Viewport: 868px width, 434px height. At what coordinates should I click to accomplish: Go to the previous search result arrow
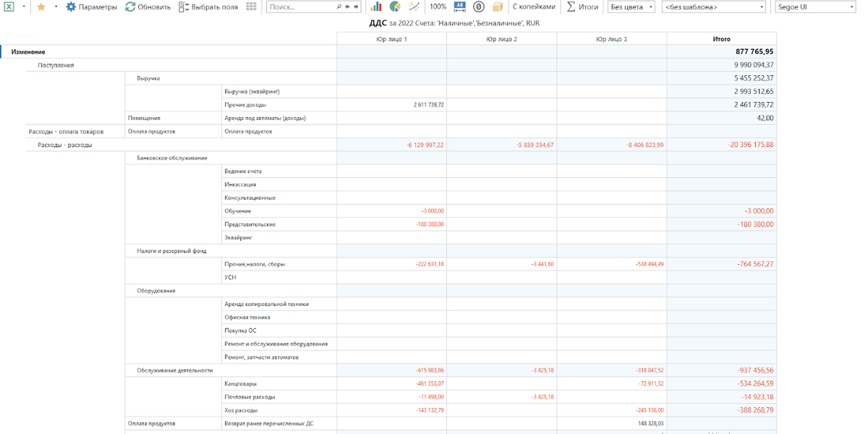(347, 7)
